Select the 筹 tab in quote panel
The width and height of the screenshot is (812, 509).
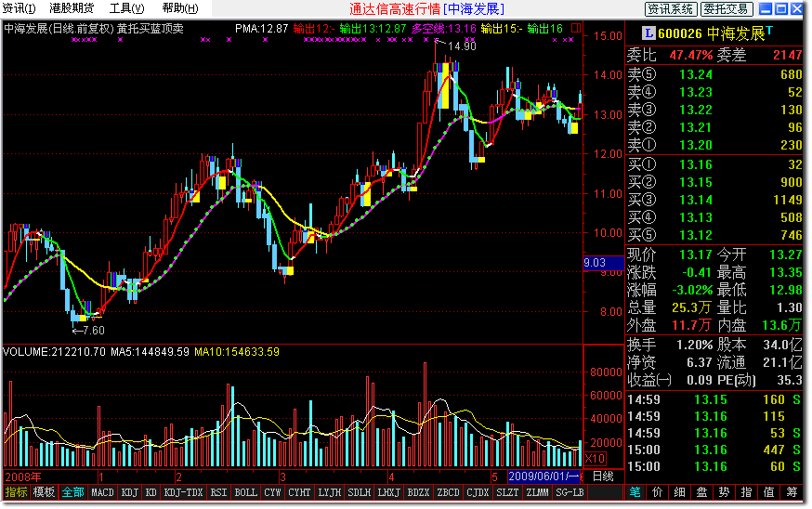pyautogui.click(x=792, y=492)
